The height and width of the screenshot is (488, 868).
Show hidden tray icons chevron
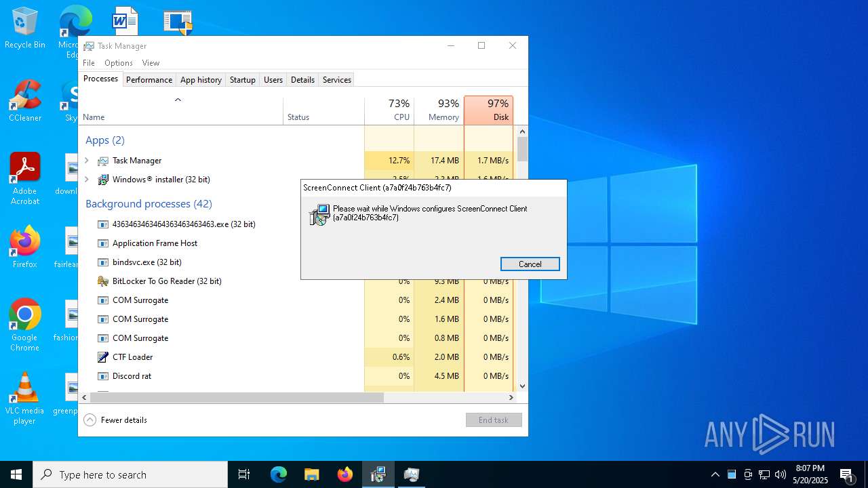pos(715,474)
